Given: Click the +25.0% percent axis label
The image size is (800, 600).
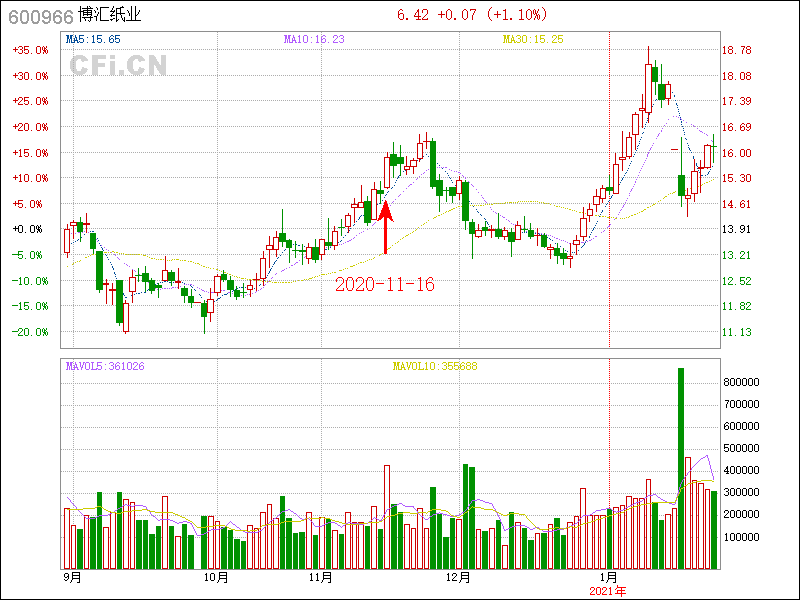Looking at the screenshot, I should click(31, 102).
